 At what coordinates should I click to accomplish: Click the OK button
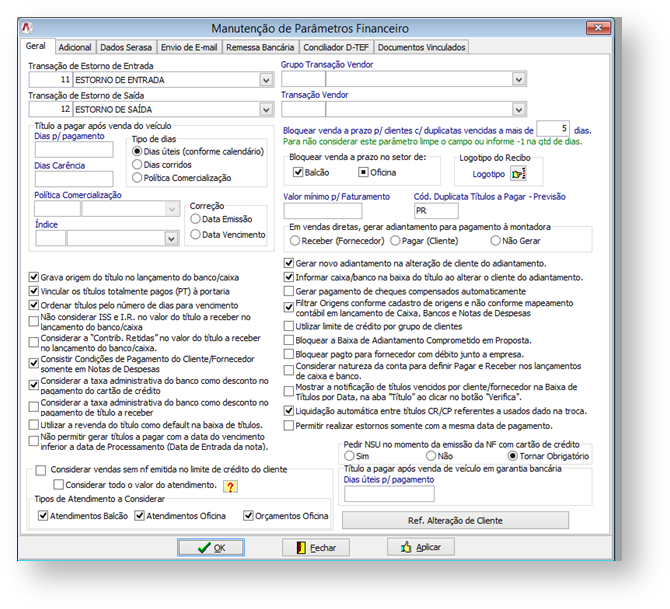[211, 547]
